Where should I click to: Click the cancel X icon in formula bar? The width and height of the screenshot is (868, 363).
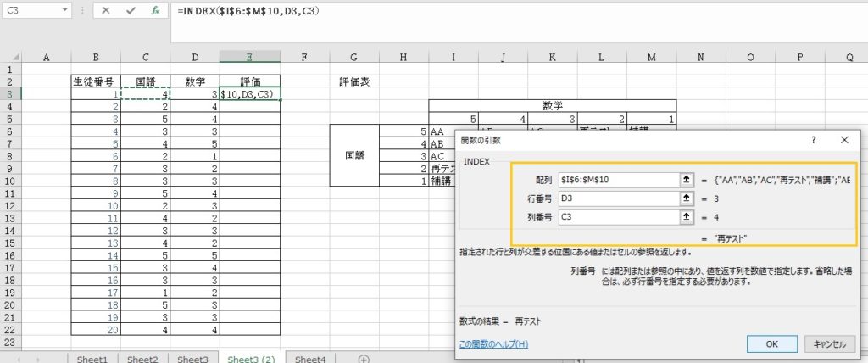[x=106, y=11]
